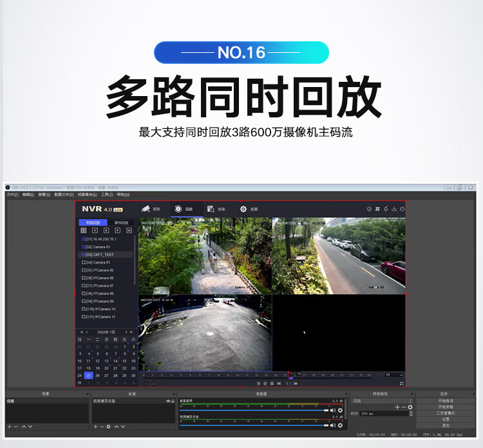Click the download icon in NVR header
This screenshot has width=483, height=448.
click(x=393, y=209)
